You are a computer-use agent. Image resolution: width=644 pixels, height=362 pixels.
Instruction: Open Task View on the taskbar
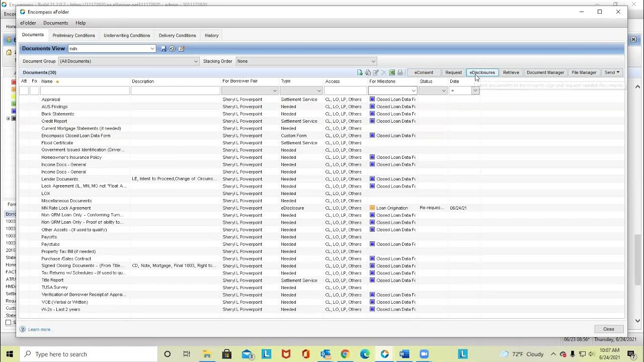click(x=187, y=354)
